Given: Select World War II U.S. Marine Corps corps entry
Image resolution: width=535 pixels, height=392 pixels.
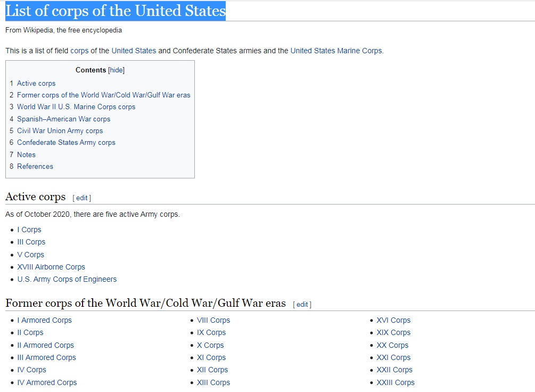Looking at the screenshot, I should (76, 107).
